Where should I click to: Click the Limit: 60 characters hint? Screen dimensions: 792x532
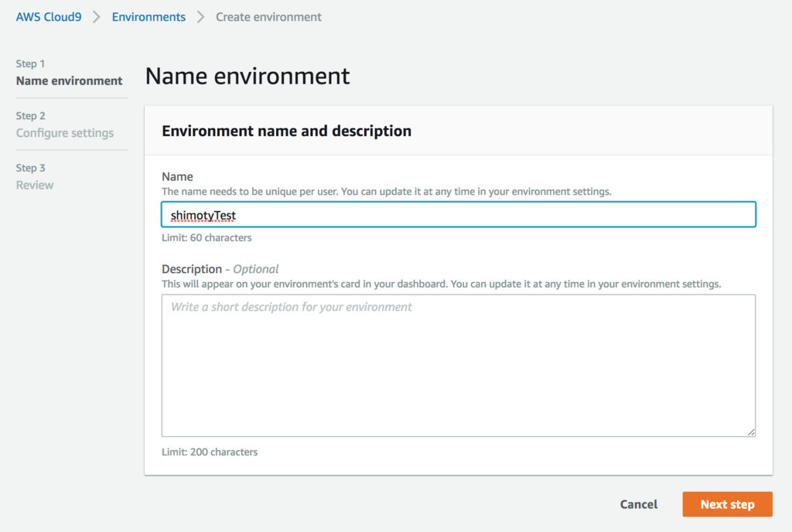pyautogui.click(x=207, y=237)
